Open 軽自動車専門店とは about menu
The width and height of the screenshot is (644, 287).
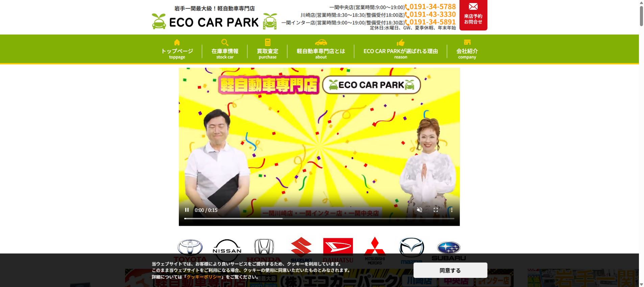[x=321, y=49]
